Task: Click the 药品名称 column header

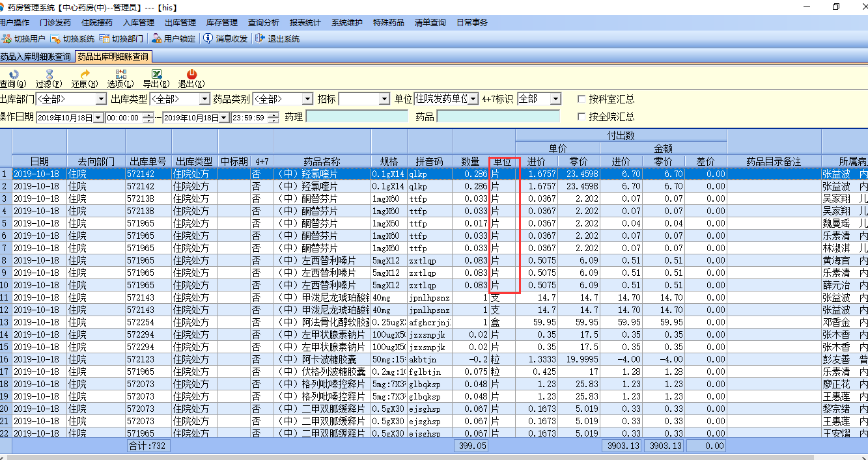Action: click(322, 161)
